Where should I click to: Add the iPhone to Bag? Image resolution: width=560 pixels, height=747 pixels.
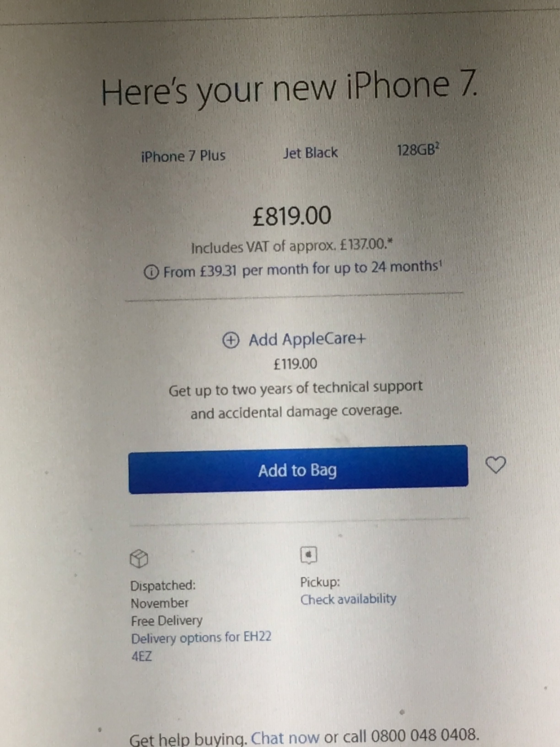[x=298, y=469]
